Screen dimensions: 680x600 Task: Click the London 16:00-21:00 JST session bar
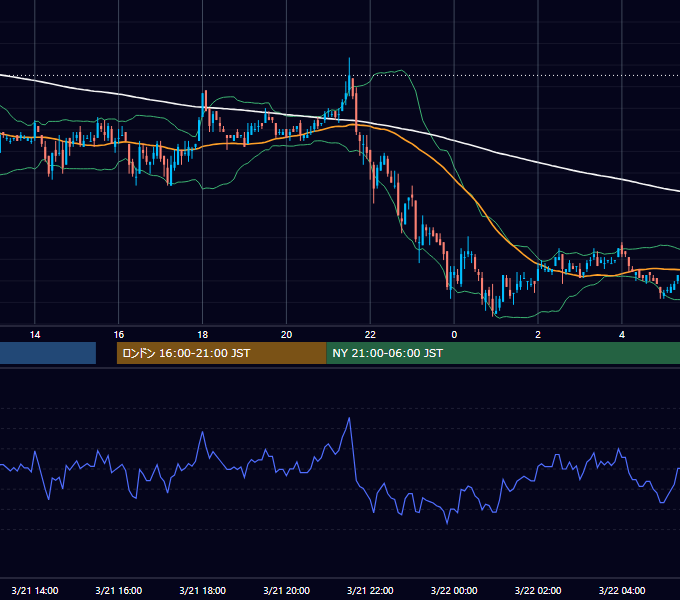tap(221, 353)
